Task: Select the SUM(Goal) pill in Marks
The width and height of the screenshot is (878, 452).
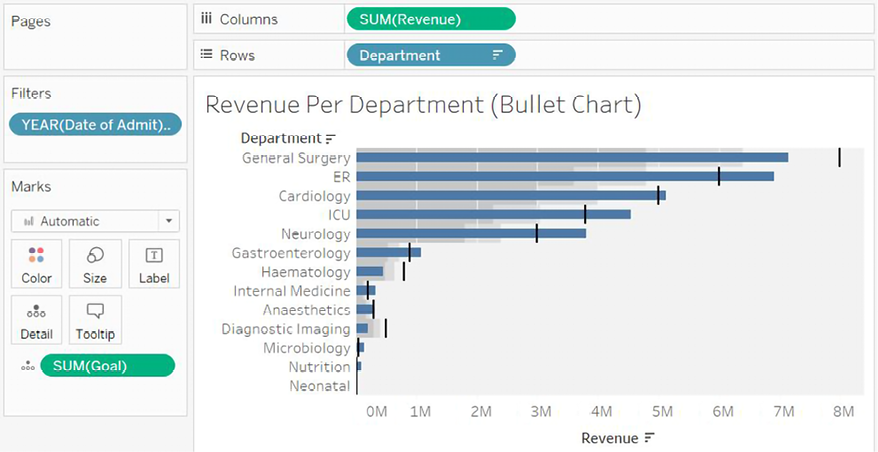Action: tap(107, 366)
